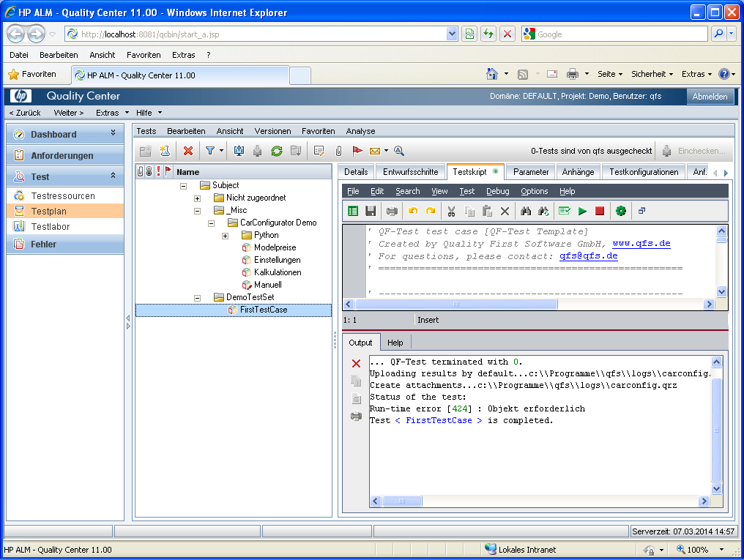Click the redo arrow icon
744x560 pixels.
(x=431, y=211)
